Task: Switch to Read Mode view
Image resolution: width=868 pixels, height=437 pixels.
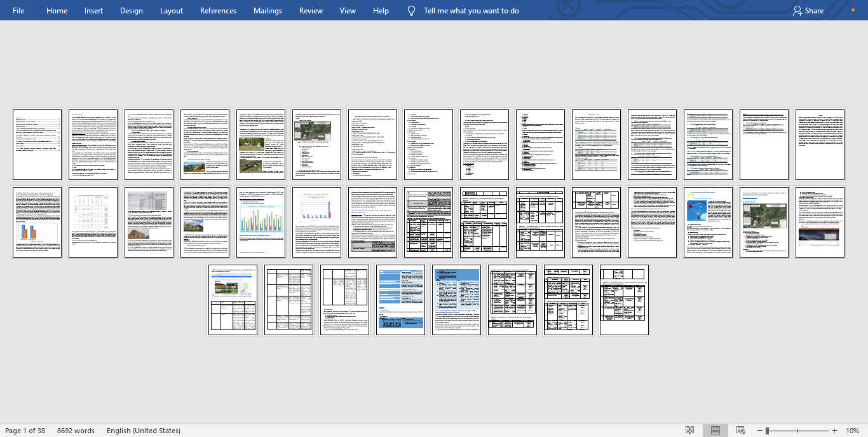Action: point(690,431)
